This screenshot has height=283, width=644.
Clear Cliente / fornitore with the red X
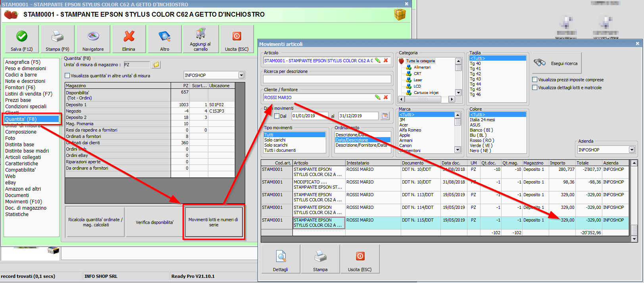(x=386, y=97)
